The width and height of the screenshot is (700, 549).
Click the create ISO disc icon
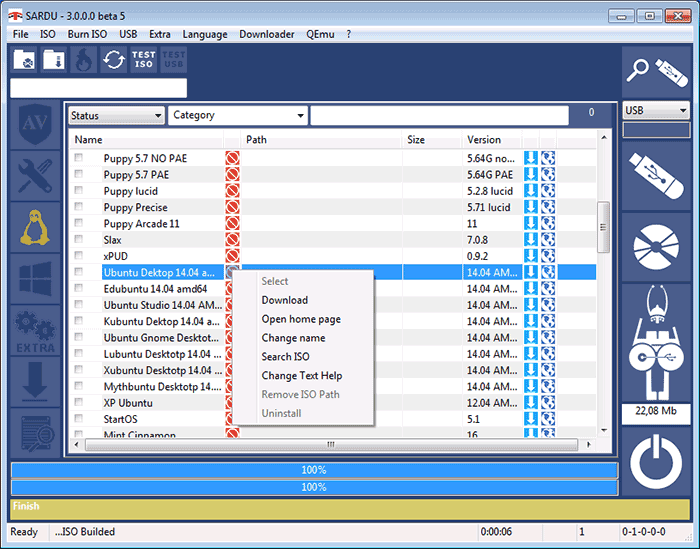[x=656, y=247]
